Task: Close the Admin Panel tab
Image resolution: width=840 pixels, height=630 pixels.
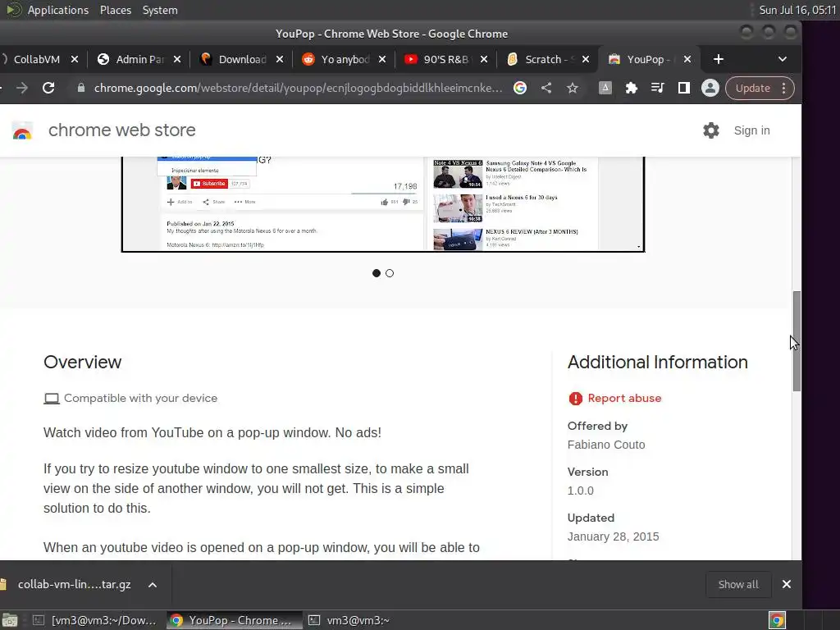Action: pos(177,59)
